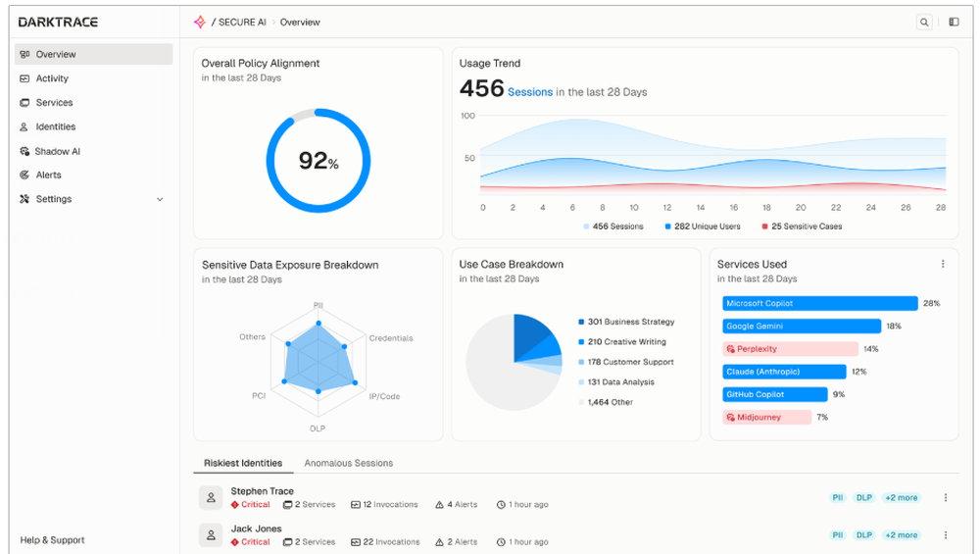Select the Midjourney usage bar
980x554 pixels.
coord(767,417)
